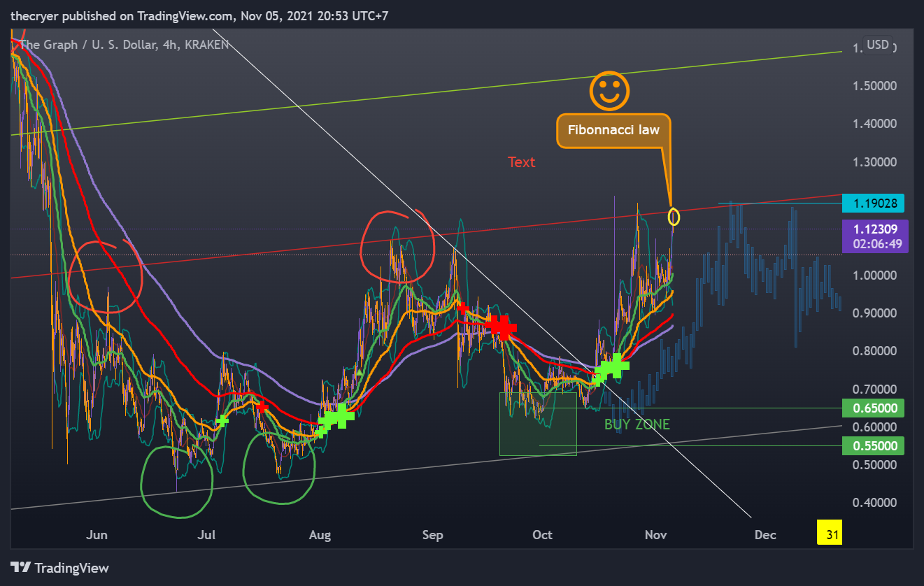Click the 1.00000 price axis value
The width and height of the screenshot is (924, 586).
[874, 275]
